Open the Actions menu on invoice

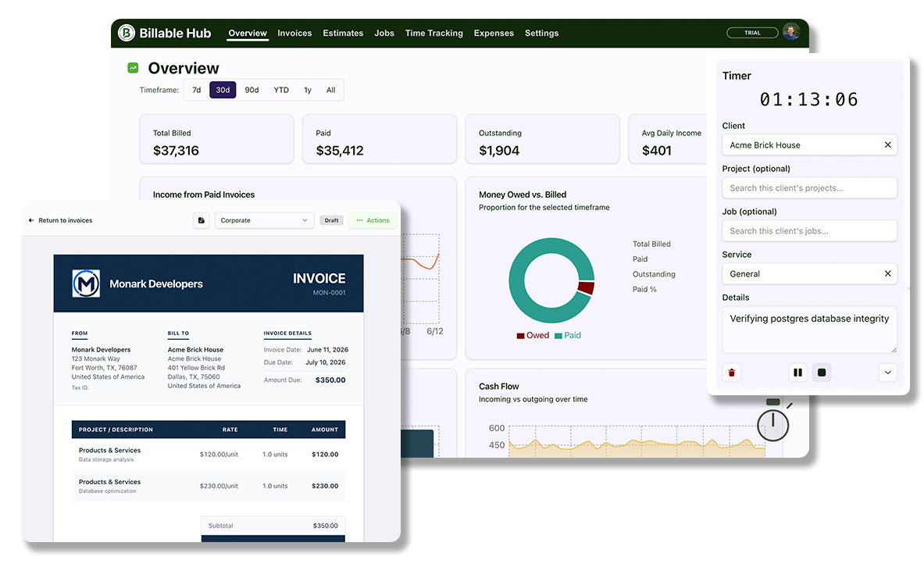tap(373, 220)
